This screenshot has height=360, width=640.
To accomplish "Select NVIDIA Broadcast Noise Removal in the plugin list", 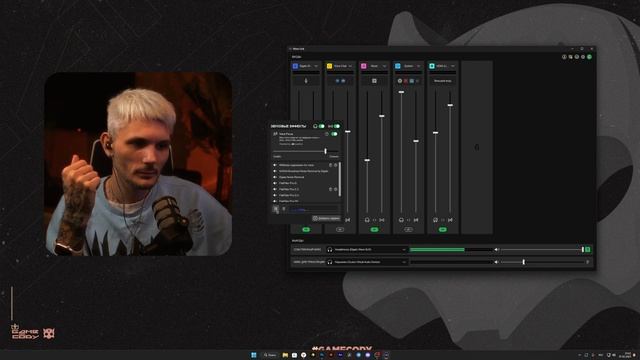I will (303, 171).
